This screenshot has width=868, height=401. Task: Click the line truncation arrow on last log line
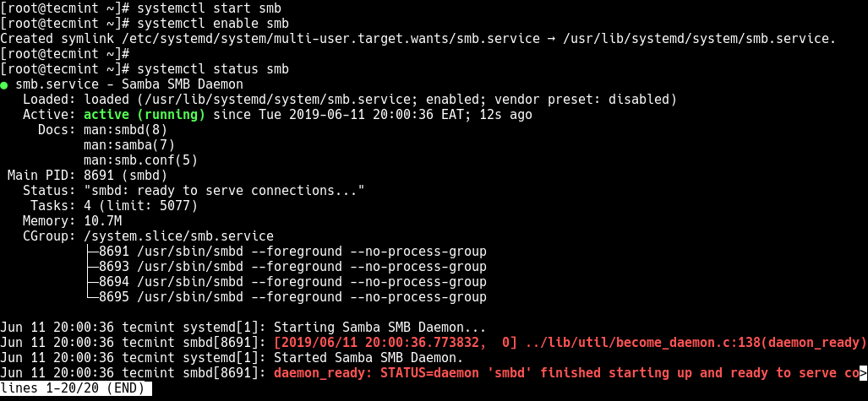[863, 372]
